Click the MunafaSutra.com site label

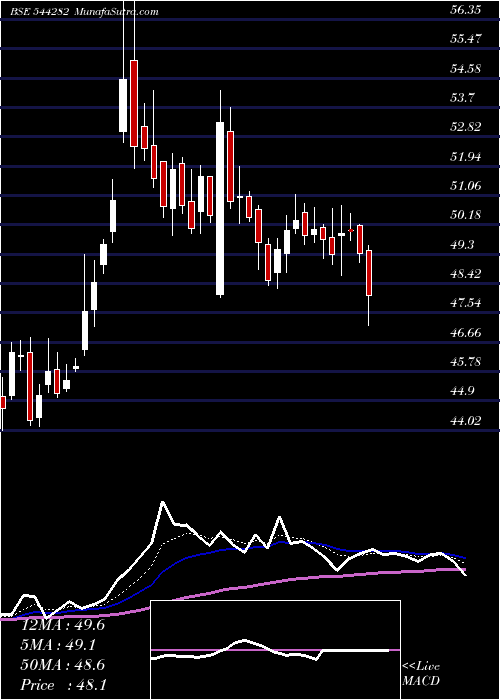click(x=117, y=12)
